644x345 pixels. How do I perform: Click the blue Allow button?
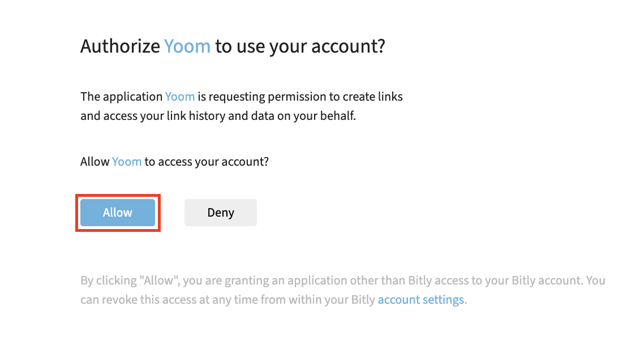(x=118, y=213)
